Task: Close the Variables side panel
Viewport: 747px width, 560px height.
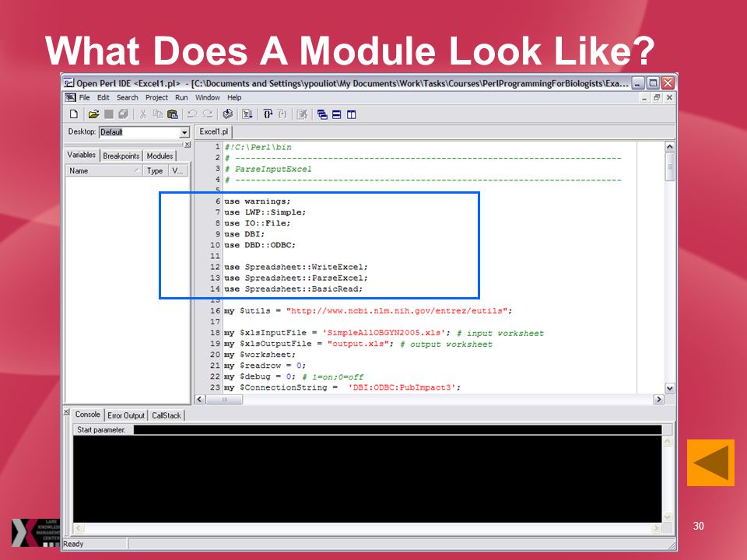Action: point(188,145)
